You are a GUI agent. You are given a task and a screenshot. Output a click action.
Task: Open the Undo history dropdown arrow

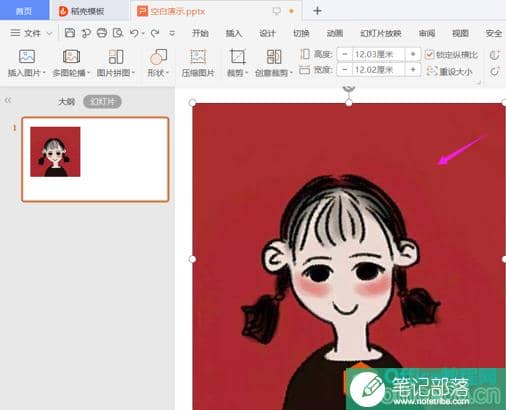pos(143,33)
